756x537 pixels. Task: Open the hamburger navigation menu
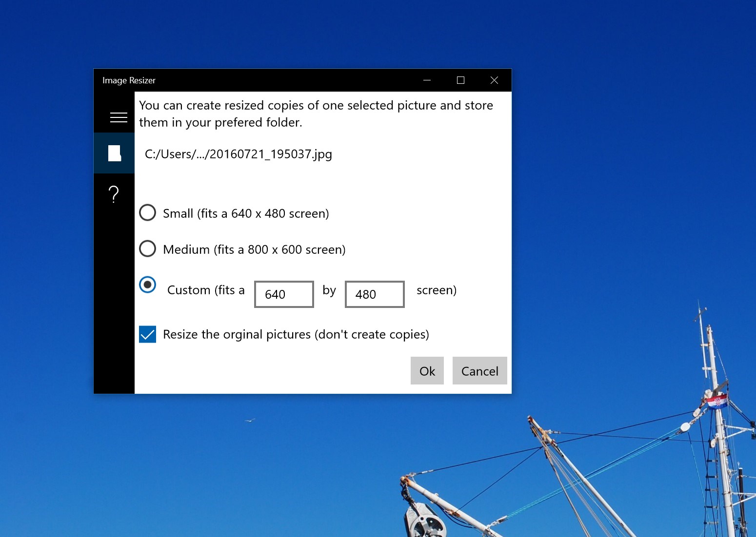pos(118,117)
